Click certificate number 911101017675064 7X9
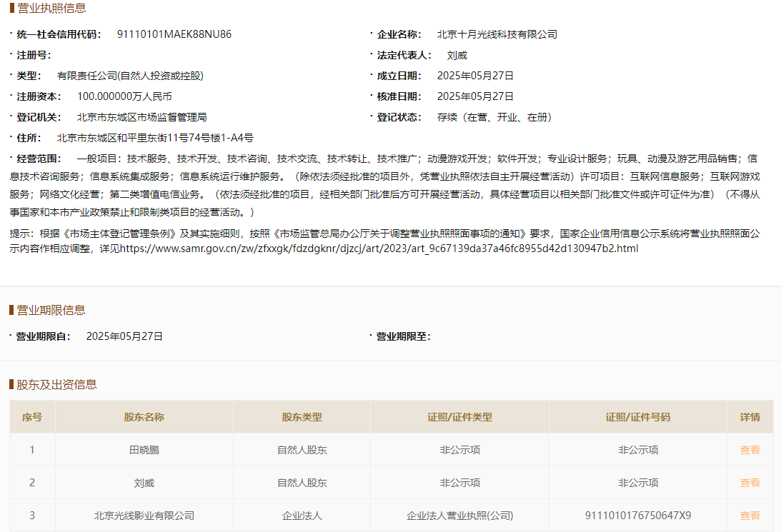This screenshot has height=532, width=781. coord(637,516)
